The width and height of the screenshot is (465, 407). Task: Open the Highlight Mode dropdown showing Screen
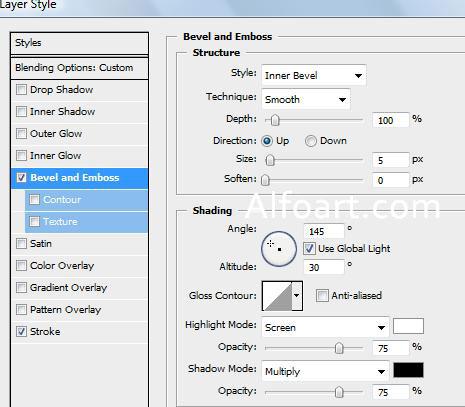(325, 327)
